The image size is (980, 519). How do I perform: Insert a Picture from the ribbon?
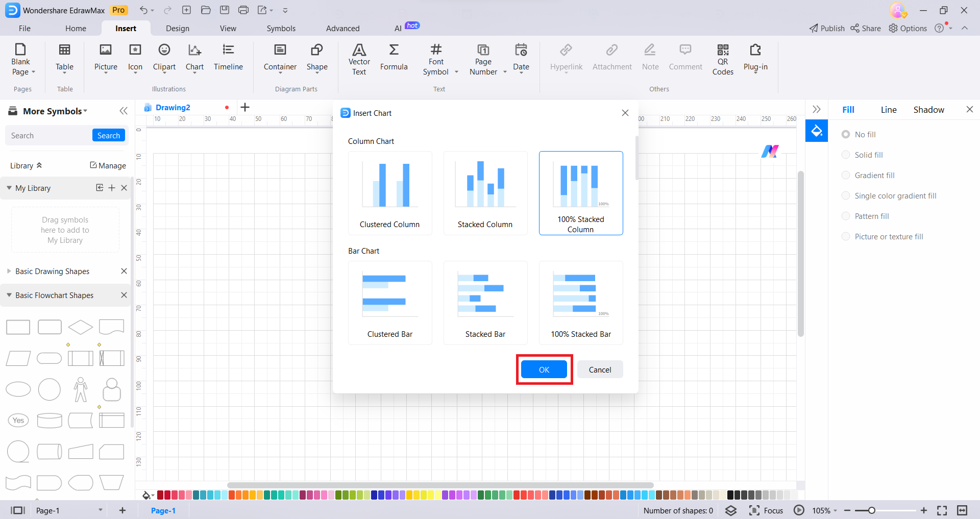[106, 59]
